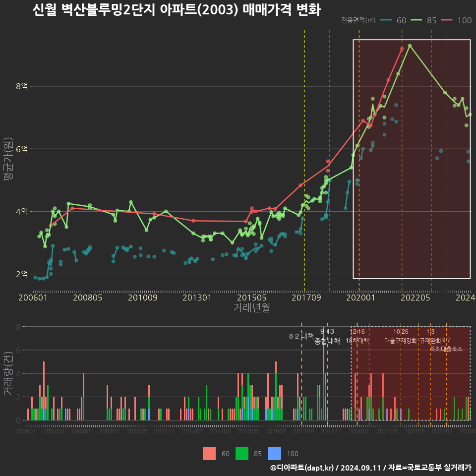This screenshot has height=476, width=476.
Task: Click the '18차대책' annotation label
Action: (x=357, y=341)
